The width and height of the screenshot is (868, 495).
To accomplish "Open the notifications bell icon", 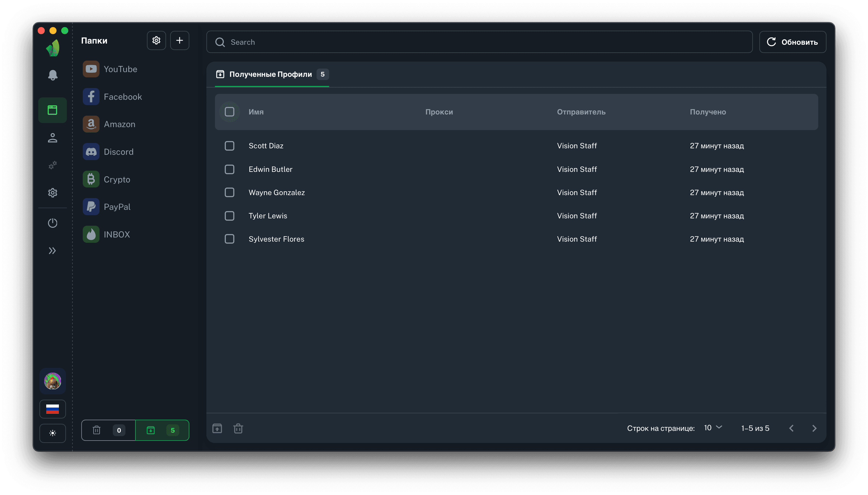I will [52, 75].
